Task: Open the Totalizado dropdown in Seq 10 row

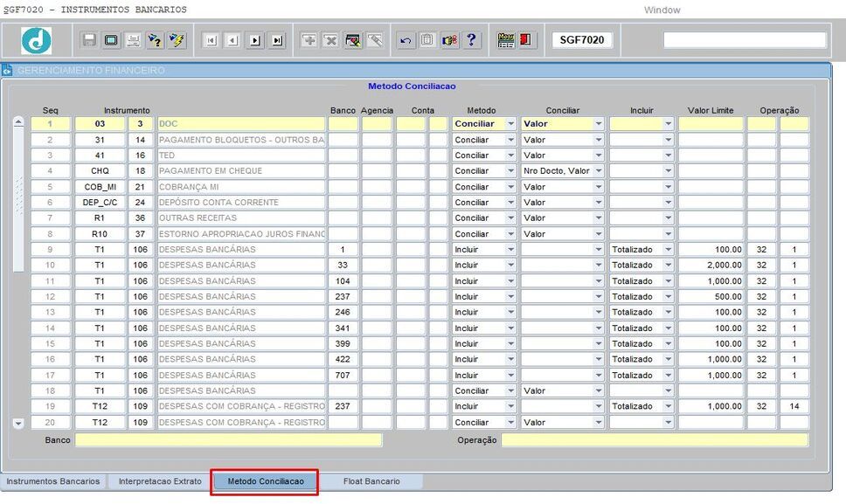Action: 668,266
